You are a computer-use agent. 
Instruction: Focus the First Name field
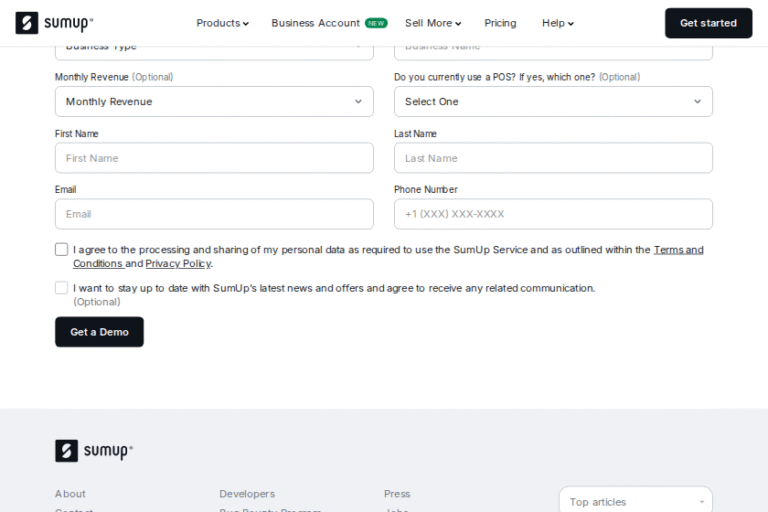[x=214, y=158]
